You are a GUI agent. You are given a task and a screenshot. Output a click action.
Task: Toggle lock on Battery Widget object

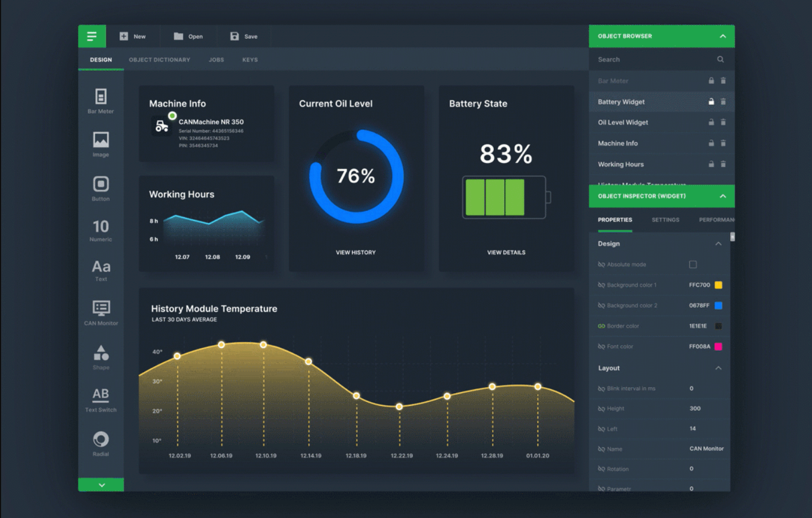711,102
